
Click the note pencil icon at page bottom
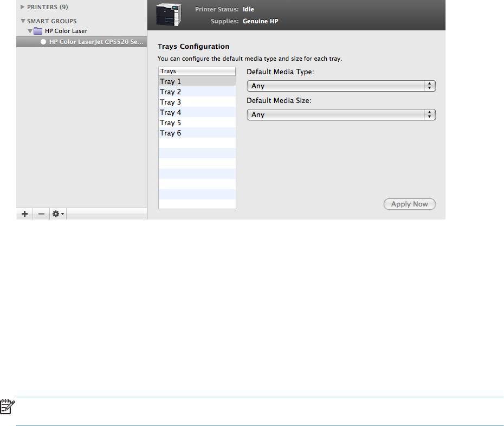(8, 406)
